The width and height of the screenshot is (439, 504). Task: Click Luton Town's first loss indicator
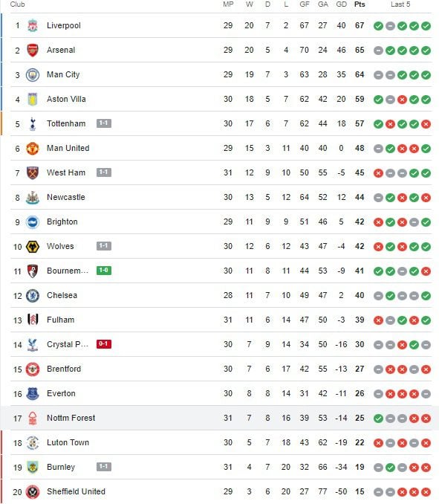378,443
